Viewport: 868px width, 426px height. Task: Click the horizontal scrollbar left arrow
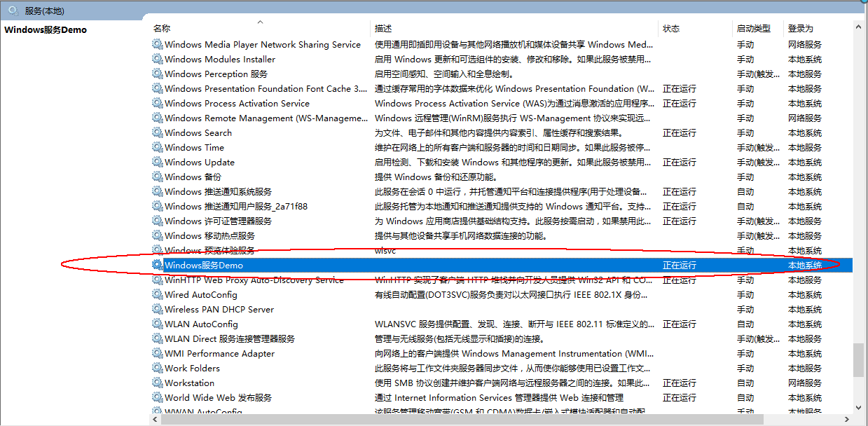(156, 420)
